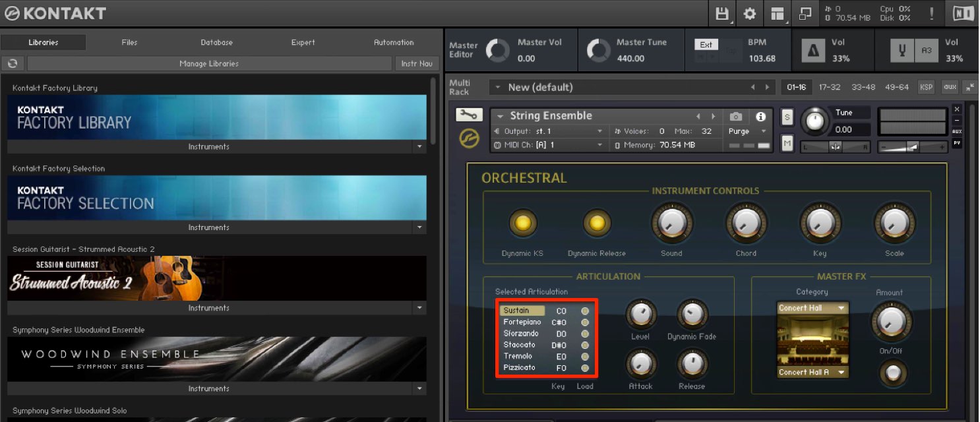Open the Concert Hall category dropdown

812,308
